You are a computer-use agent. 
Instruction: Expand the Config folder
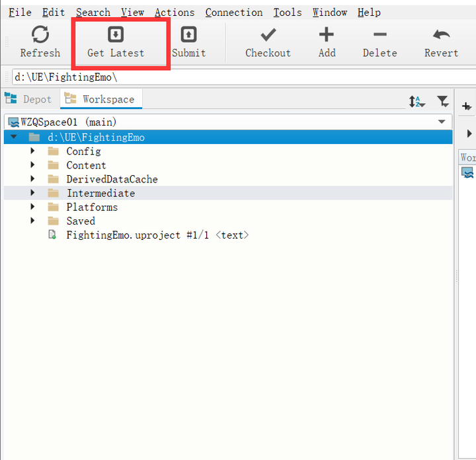coord(32,151)
